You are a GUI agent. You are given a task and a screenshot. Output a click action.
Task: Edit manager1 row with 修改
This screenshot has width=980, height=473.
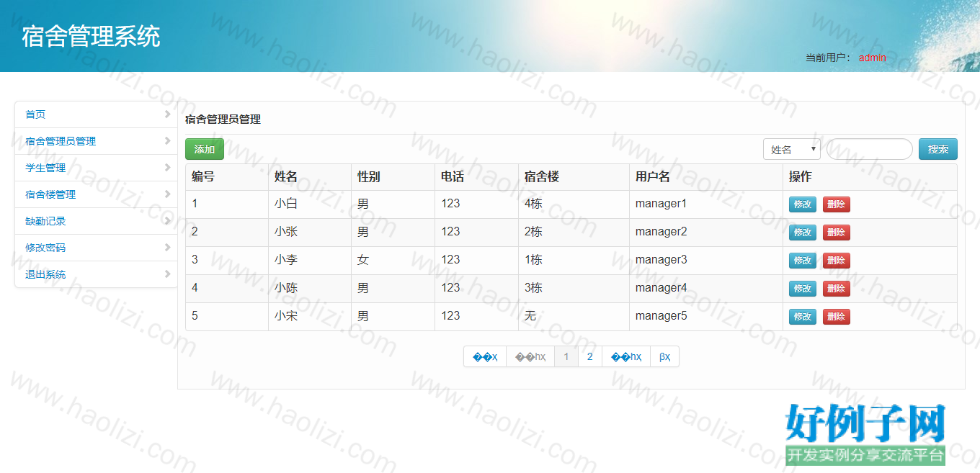click(x=803, y=204)
